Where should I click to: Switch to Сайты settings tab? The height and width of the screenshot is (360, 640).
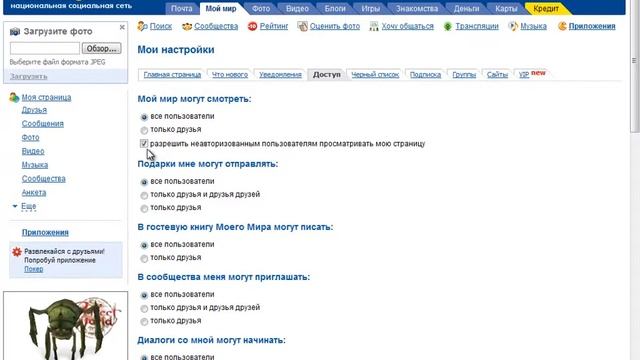point(497,75)
